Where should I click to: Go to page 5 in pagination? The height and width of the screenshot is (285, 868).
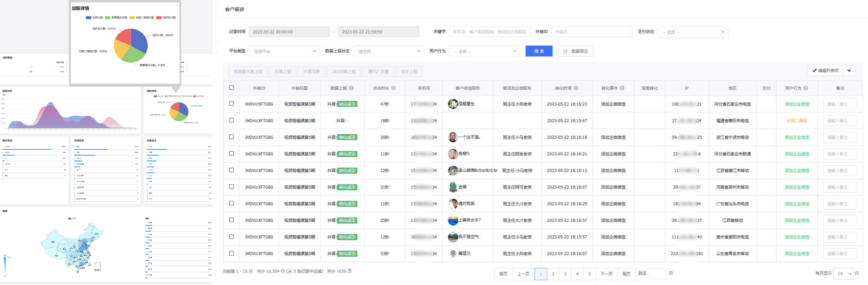tap(590, 274)
